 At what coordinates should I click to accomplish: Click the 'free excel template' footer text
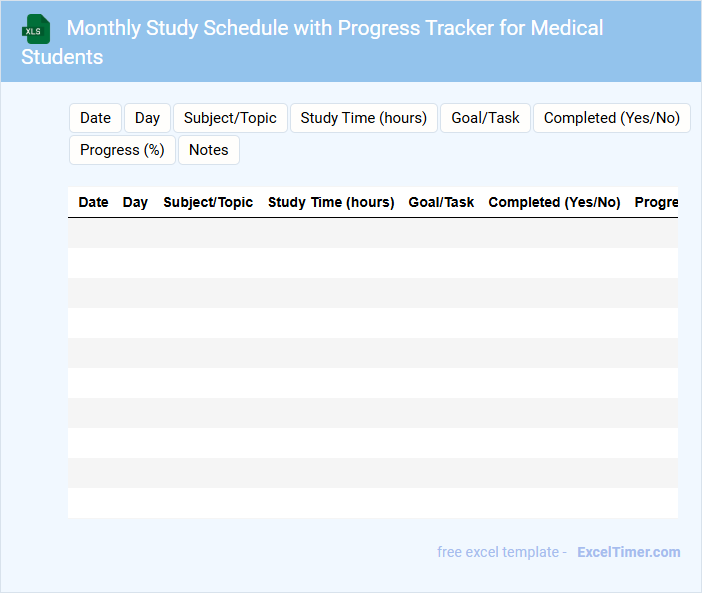502,552
